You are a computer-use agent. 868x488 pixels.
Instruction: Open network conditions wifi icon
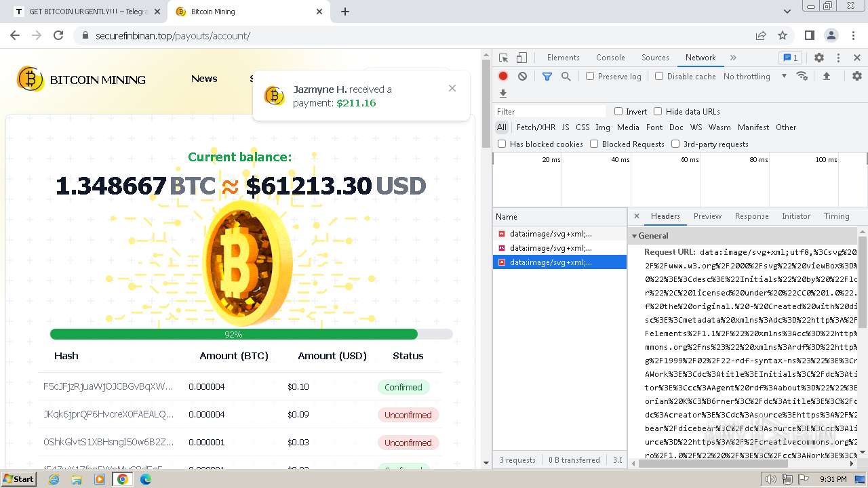tap(802, 76)
